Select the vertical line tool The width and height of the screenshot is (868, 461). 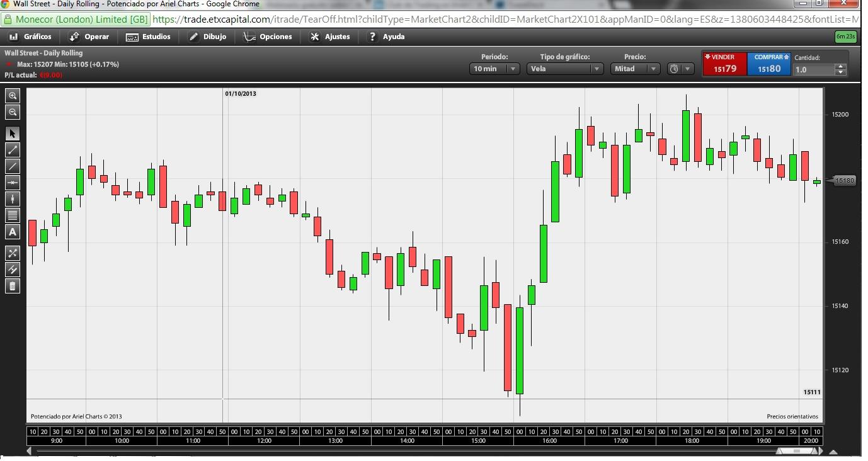(x=13, y=199)
